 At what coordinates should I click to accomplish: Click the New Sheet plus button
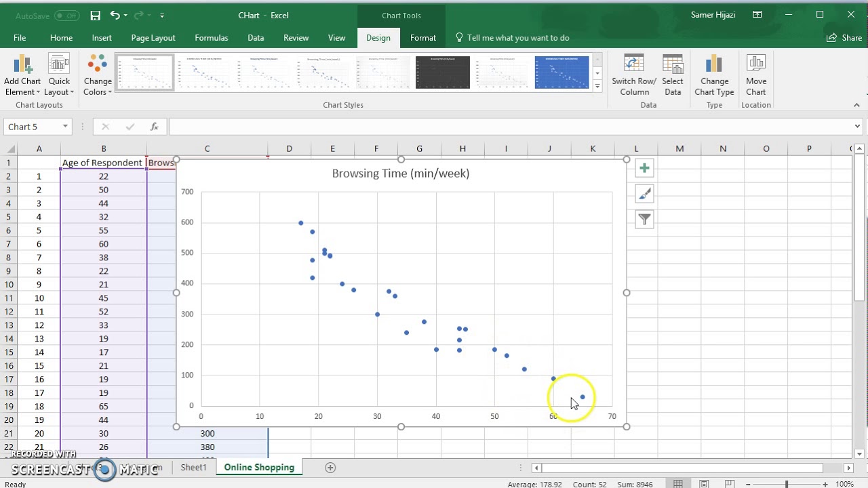coord(330,467)
